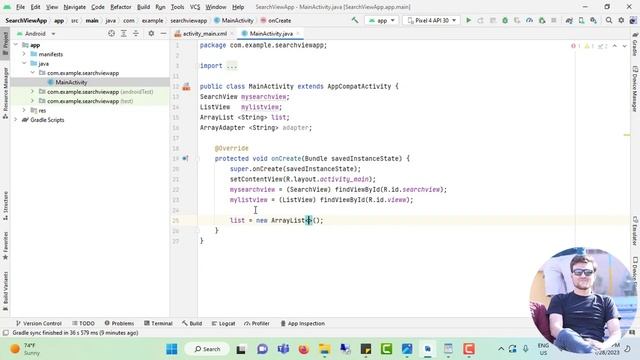
Task: Open the VCS menu
Action: 195,7
